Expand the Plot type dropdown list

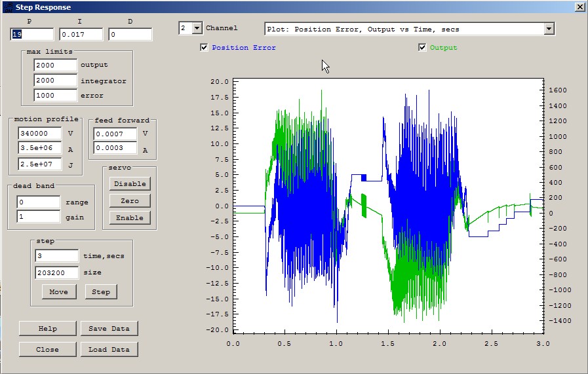click(x=549, y=29)
